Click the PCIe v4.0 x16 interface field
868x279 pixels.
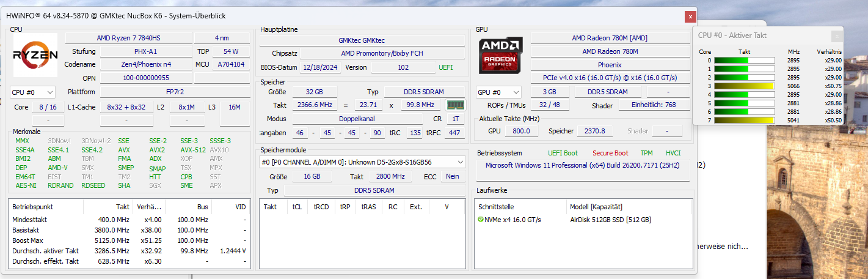coord(610,78)
